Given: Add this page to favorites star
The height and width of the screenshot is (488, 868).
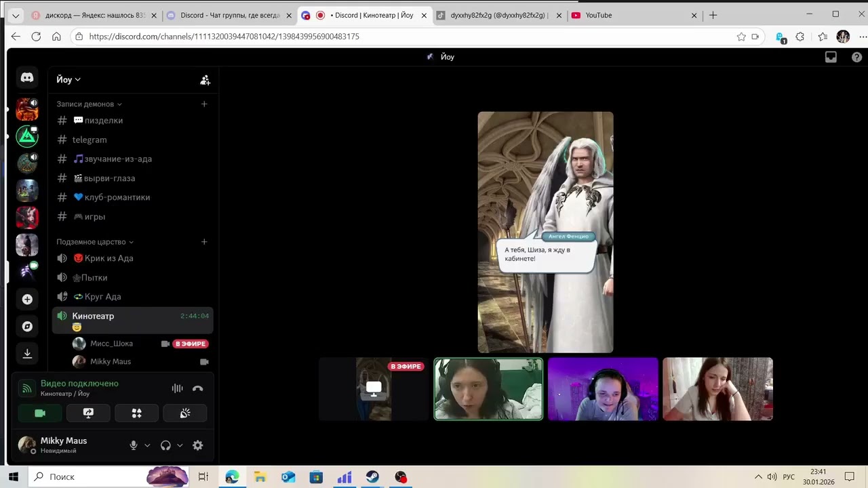Looking at the screenshot, I should [741, 37].
